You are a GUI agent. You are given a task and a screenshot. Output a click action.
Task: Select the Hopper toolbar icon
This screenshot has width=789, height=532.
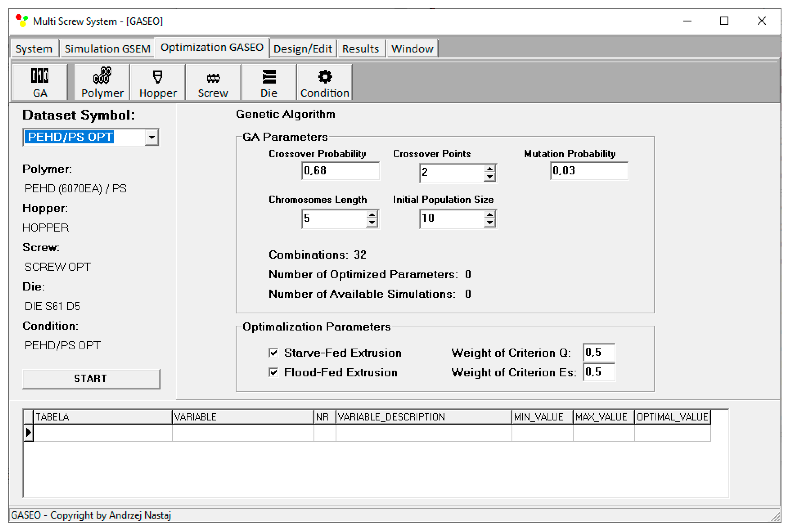tap(158, 82)
